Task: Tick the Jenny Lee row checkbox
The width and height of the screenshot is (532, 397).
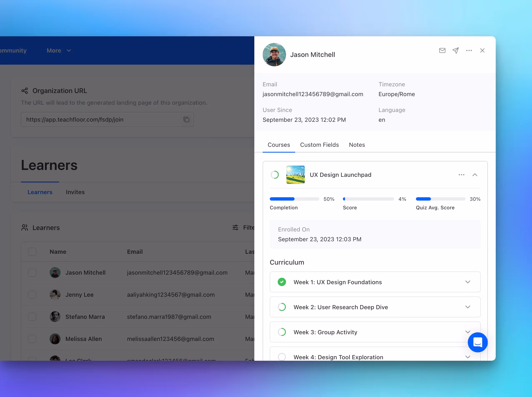Action: pyautogui.click(x=32, y=295)
